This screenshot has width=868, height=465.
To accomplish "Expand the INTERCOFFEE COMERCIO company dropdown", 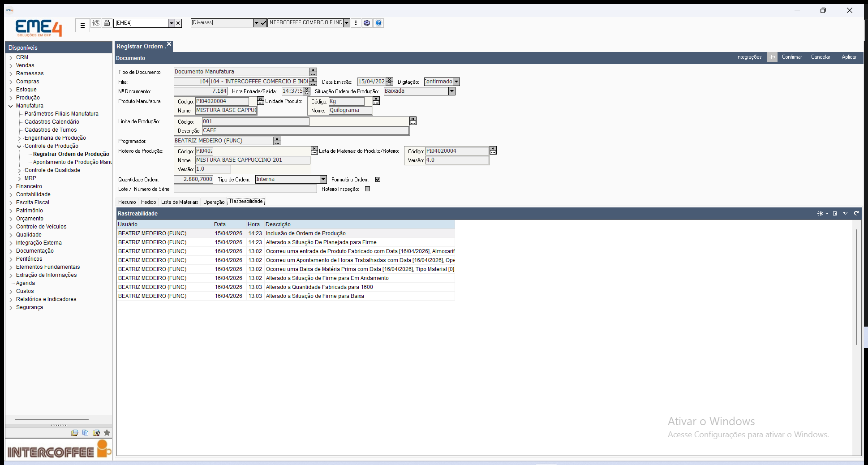I will pyautogui.click(x=347, y=23).
